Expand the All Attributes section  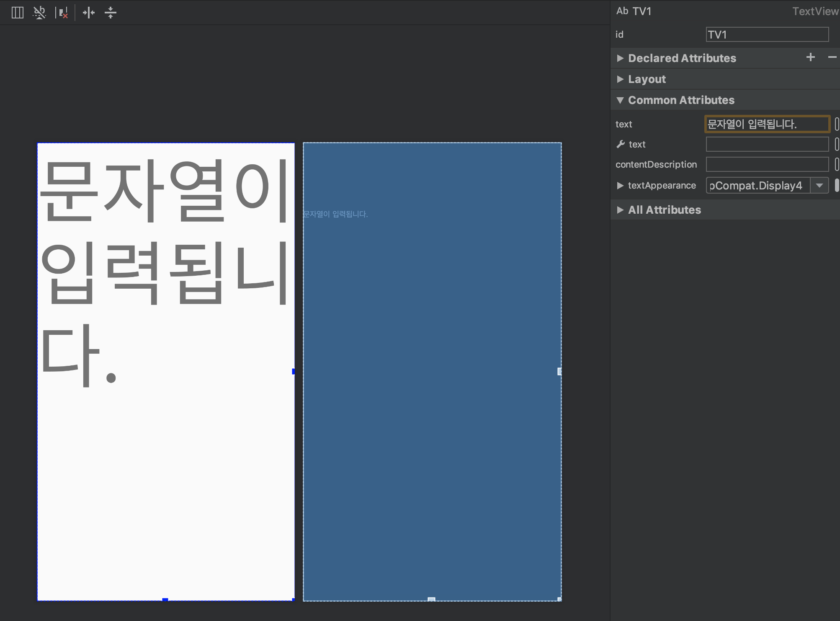[x=620, y=210]
